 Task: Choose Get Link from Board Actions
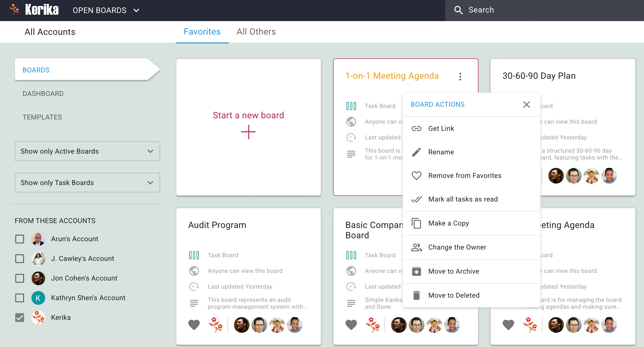tap(472, 128)
